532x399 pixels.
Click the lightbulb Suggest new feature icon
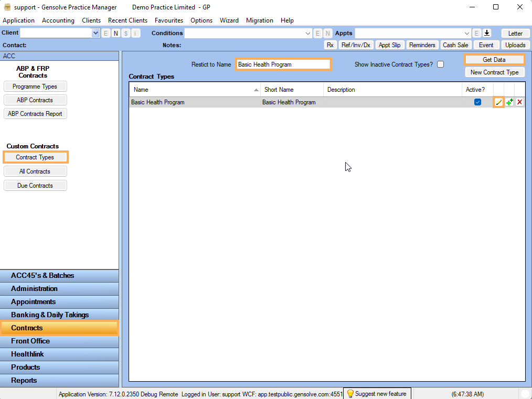pos(350,394)
